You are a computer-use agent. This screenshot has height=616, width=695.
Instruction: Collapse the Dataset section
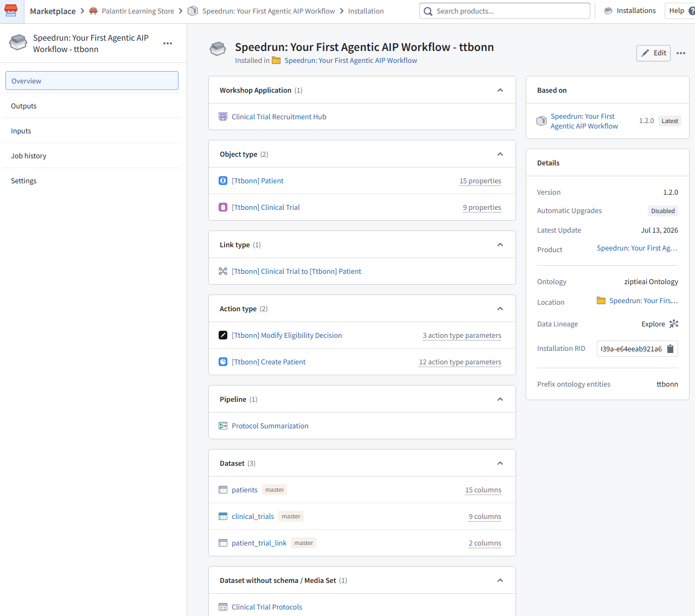(x=500, y=463)
